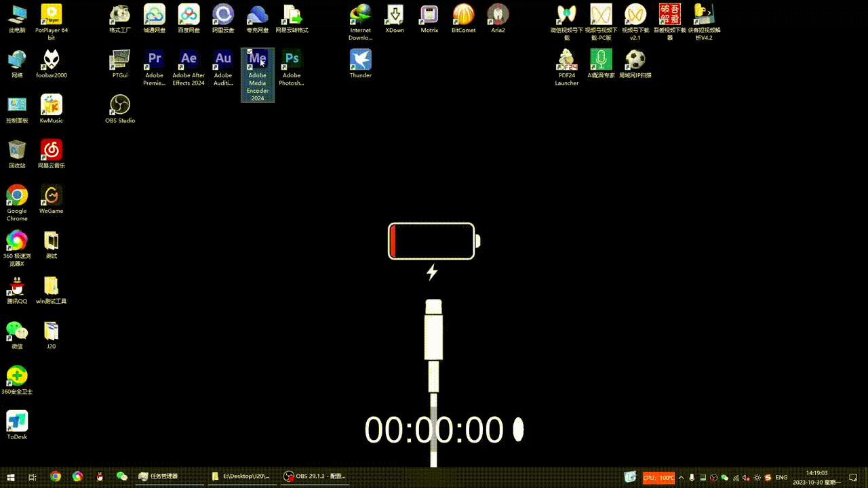This screenshot has width=868, height=488.
Task: Expand the hidden system tray icons arrow
Action: pyautogui.click(x=681, y=477)
